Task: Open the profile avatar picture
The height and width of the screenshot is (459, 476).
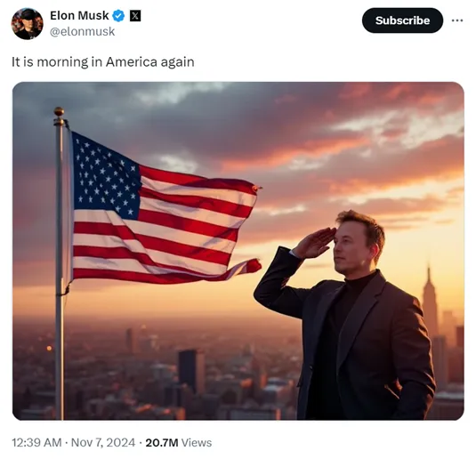Action: pyautogui.click(x=27, y=24)
